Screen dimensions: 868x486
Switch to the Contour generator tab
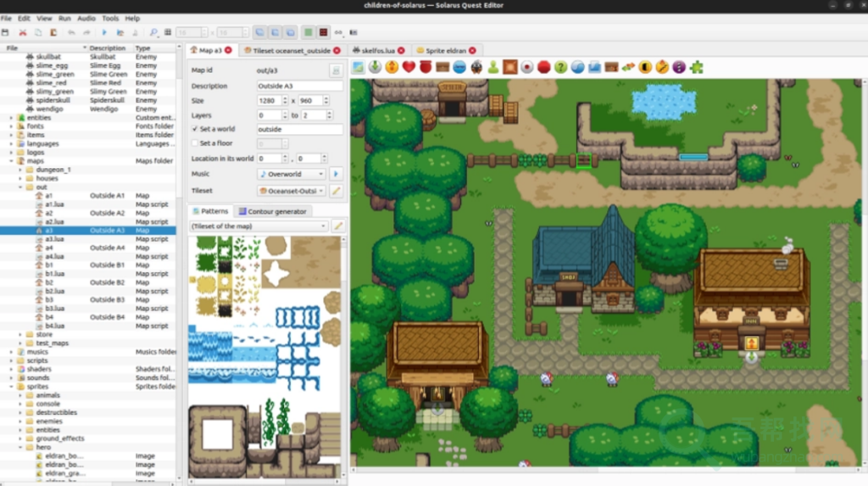(273, 211)
